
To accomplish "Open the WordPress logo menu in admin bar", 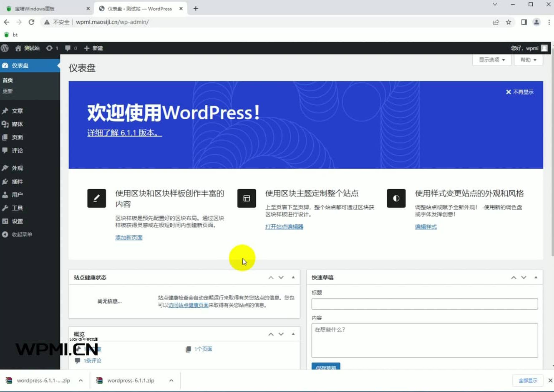I will coord(5,48).
